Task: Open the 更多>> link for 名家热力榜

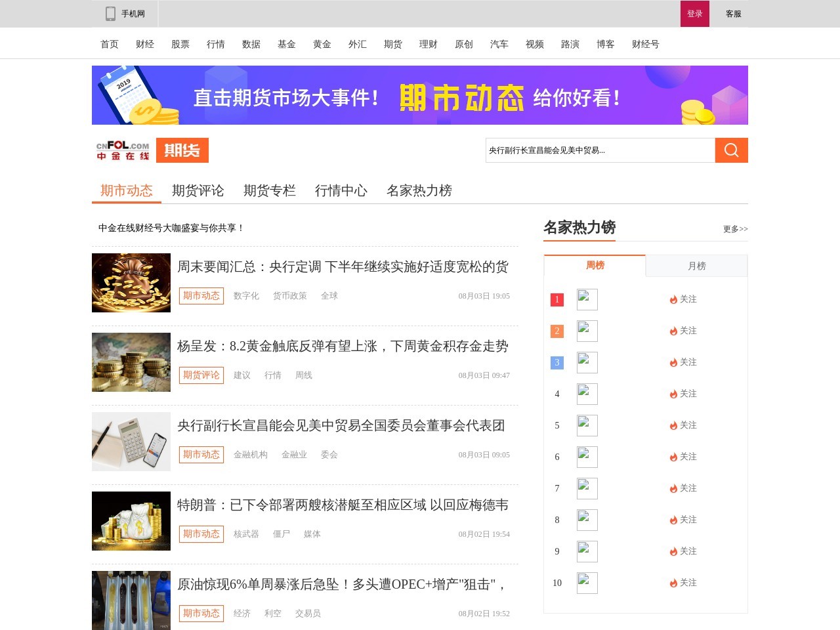Action: (735, 229)
